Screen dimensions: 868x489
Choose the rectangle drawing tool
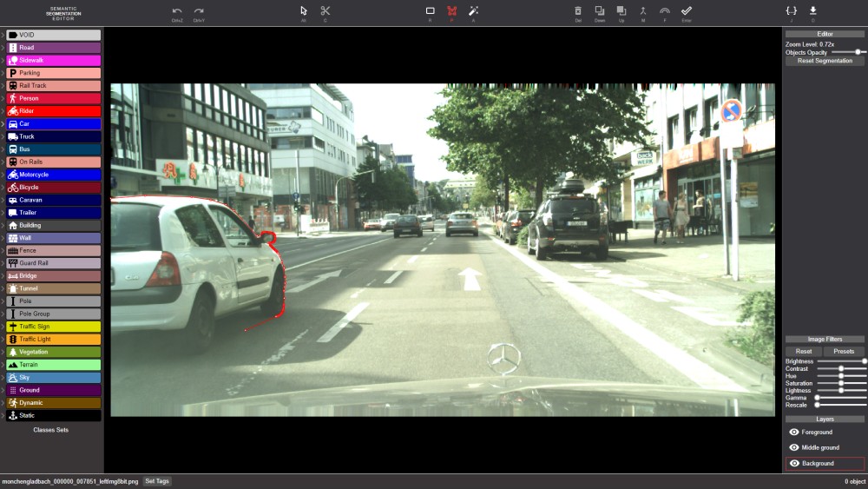(430, 10)
